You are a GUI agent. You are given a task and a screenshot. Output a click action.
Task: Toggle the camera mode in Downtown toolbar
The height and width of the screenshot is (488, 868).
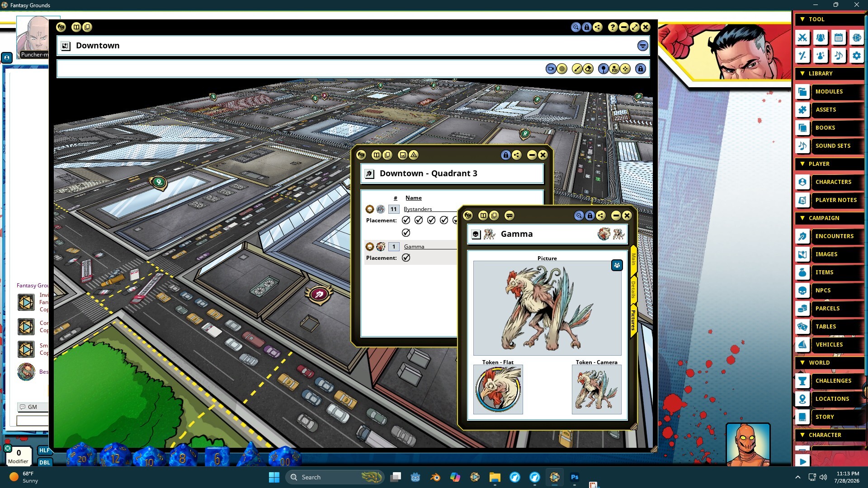551,69
